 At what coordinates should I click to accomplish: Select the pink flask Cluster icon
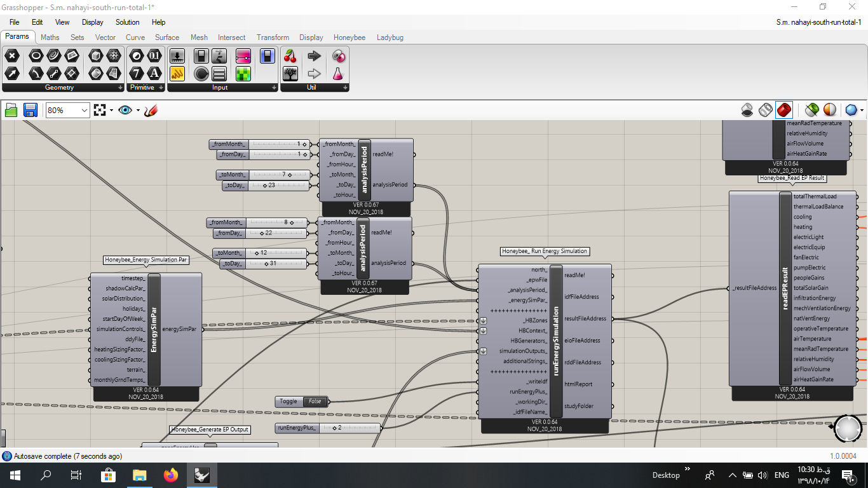(x=338, y=74)
